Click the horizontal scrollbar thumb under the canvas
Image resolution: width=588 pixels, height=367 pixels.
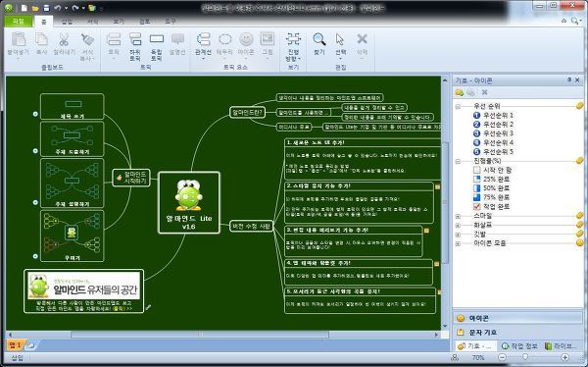click(x=200, y=334)
